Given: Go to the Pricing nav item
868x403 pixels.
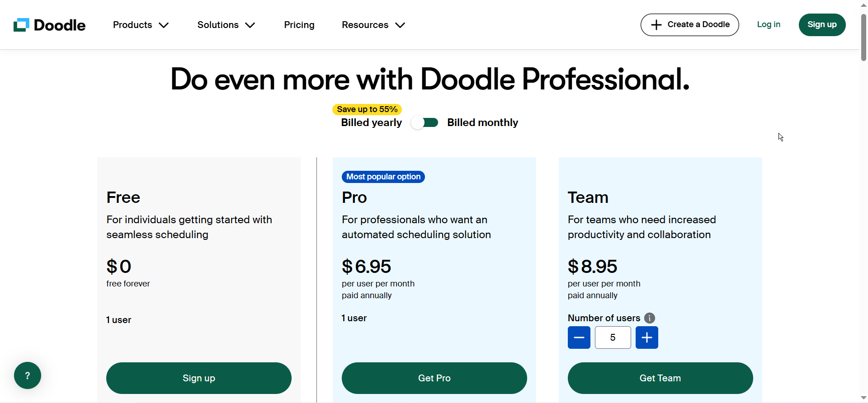Looking at the screenshot, I should coord(299,25).
